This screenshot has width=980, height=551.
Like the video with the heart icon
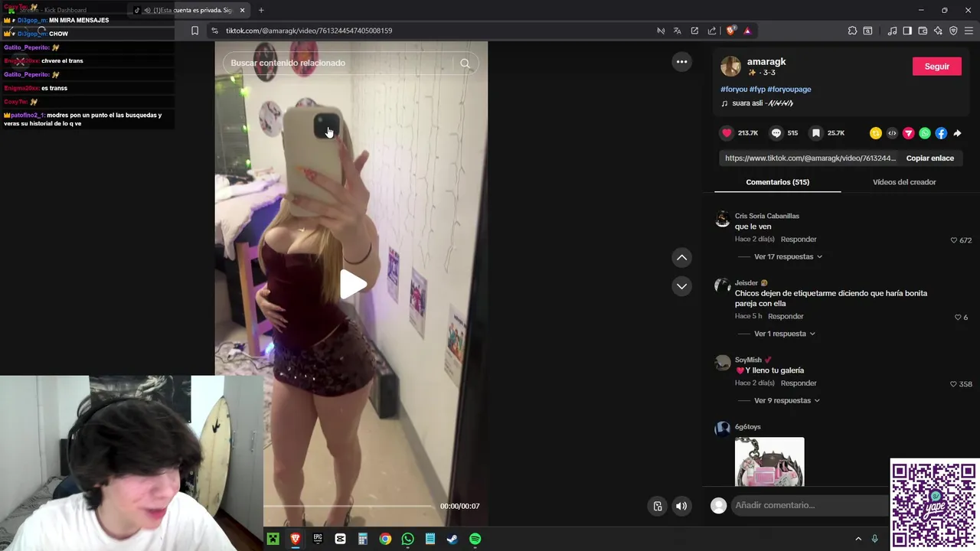(727, 133)
